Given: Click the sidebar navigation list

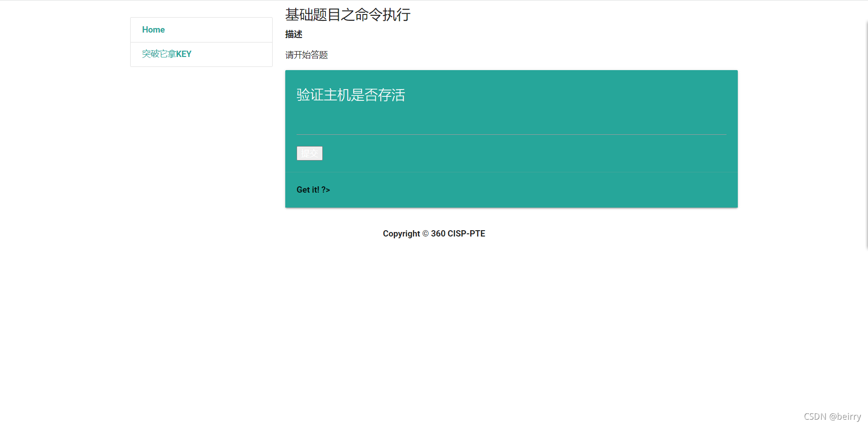Looking at the screenshot, I should (x=201, y=42).
